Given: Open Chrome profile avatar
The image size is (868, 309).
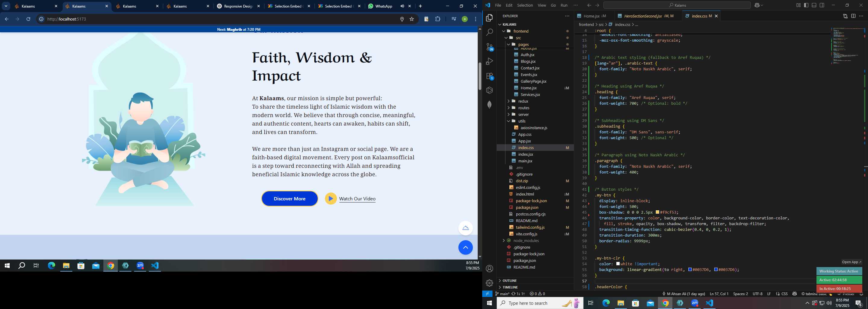Looking at the screenshot, I should [465, 19].
